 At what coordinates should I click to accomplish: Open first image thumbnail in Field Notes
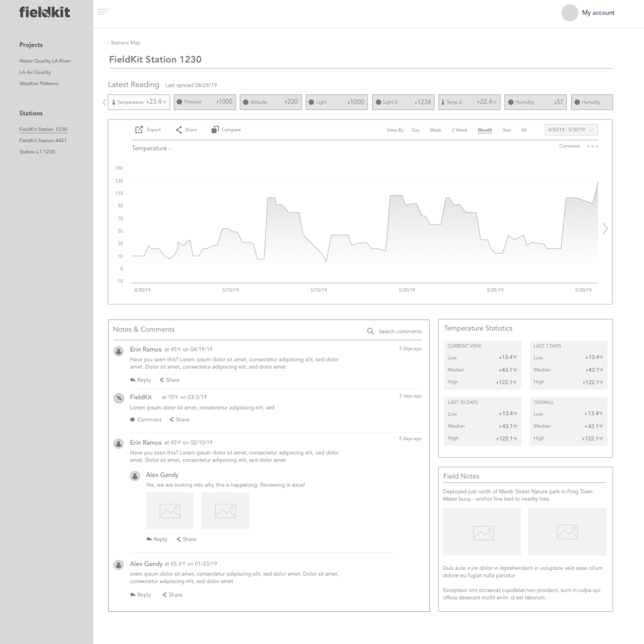482,533
